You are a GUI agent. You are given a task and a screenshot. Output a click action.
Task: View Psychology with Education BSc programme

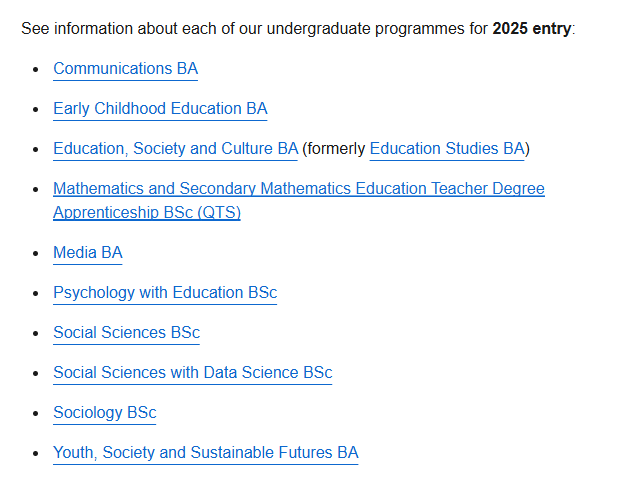tap(165, 292)
